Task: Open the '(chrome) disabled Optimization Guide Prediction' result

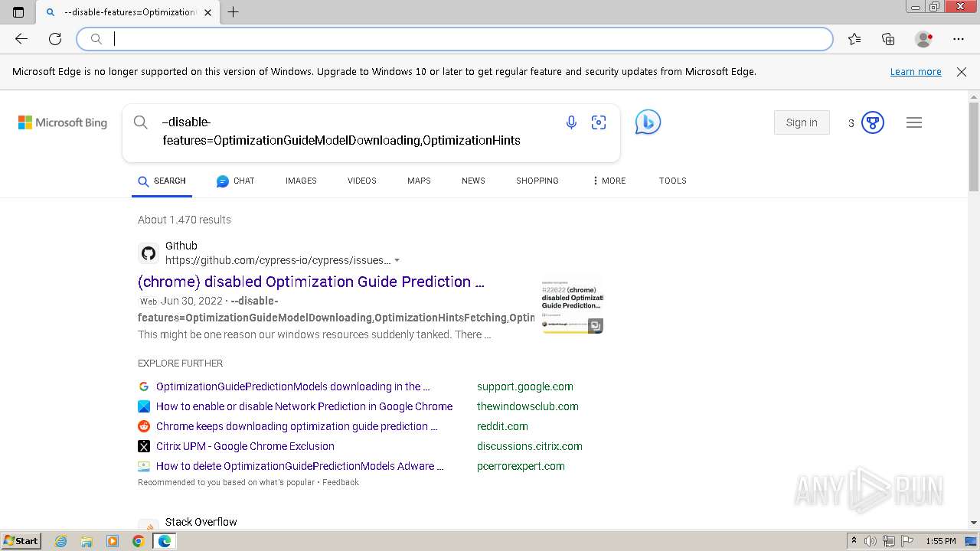Action: (x=311, y=282)
